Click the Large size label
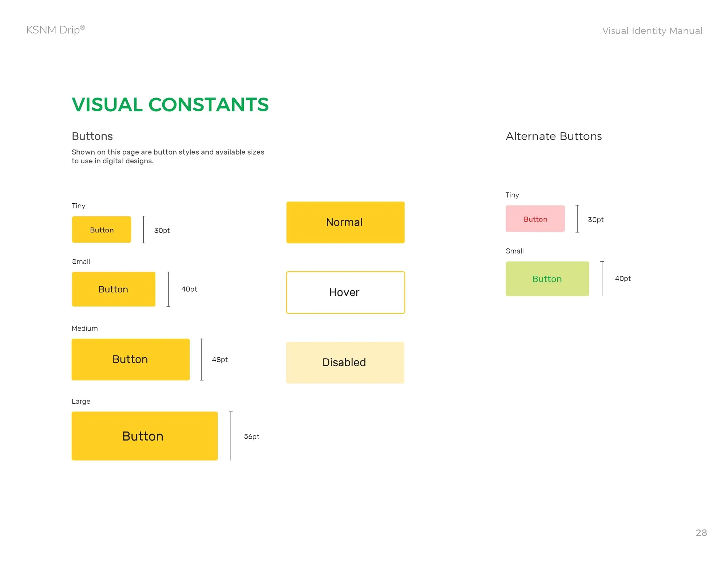 tap(81, 402)
